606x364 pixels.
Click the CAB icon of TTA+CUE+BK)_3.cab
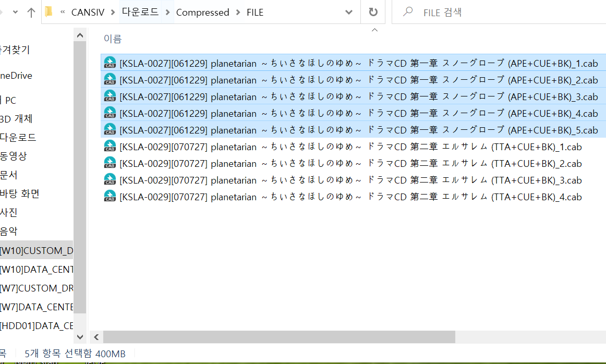pyautogui.click(x=110, y=179)
